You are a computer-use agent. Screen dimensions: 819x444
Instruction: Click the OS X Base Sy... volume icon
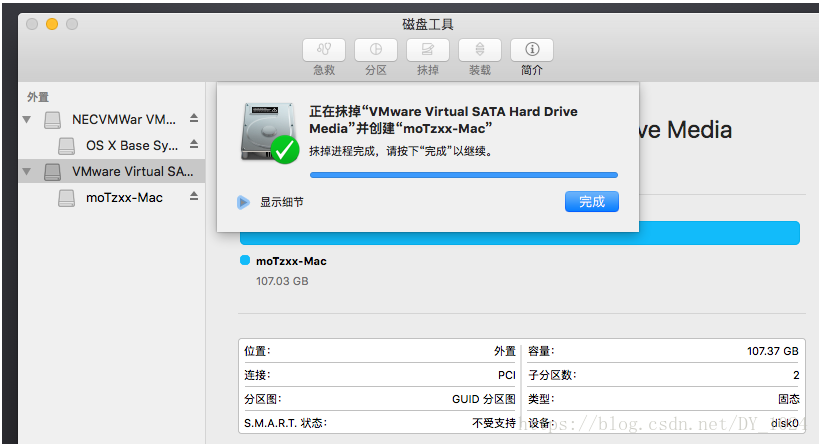pyautogui.click(x=66, y=146)
